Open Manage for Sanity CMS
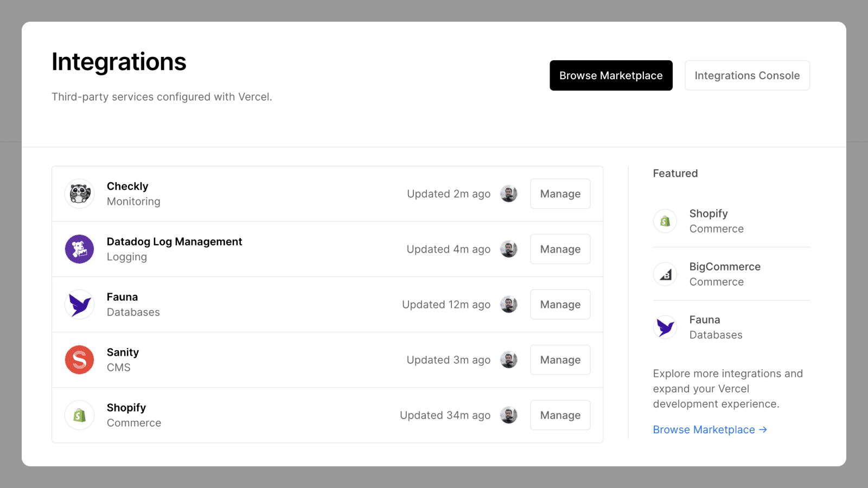Image resolution: width=868 pixels, height=488 pixels. (x=560, y=359)
